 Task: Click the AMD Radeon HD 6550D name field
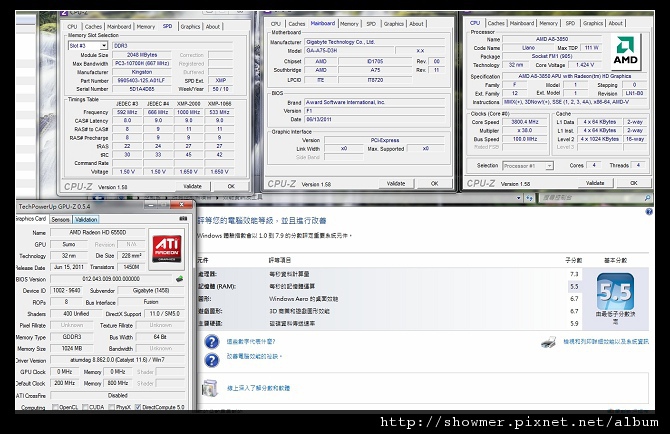coord(98,233)
